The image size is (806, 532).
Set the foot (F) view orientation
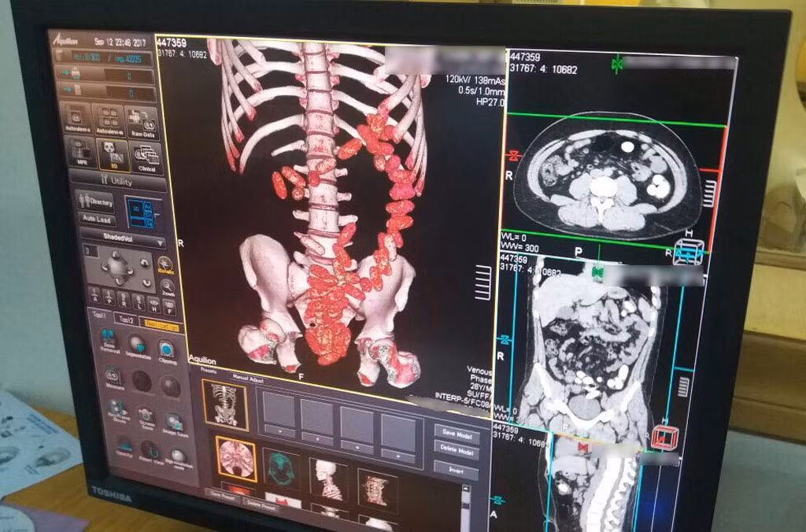tap(168, 308)
